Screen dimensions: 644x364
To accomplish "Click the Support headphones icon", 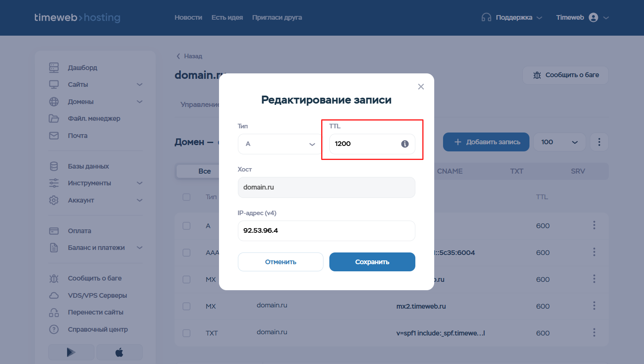I will tap(486, 18).
